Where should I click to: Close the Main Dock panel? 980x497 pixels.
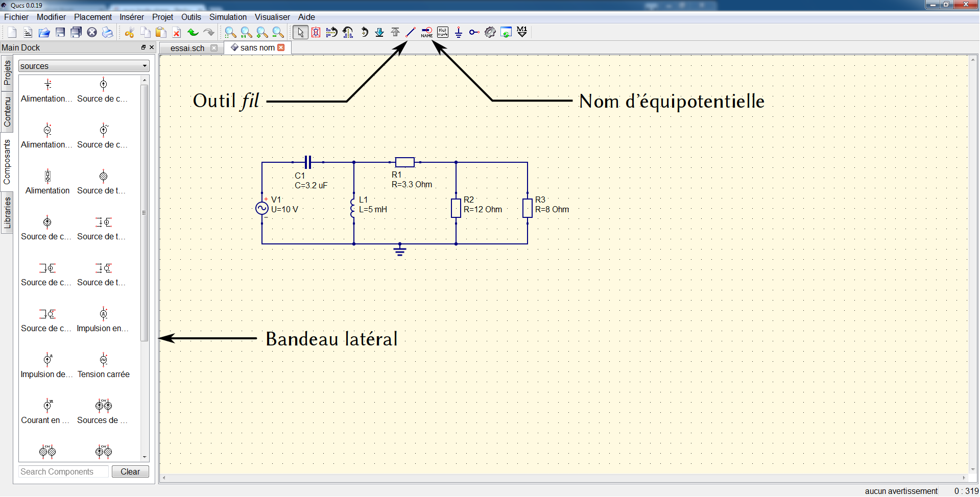[x=152, y=47]
